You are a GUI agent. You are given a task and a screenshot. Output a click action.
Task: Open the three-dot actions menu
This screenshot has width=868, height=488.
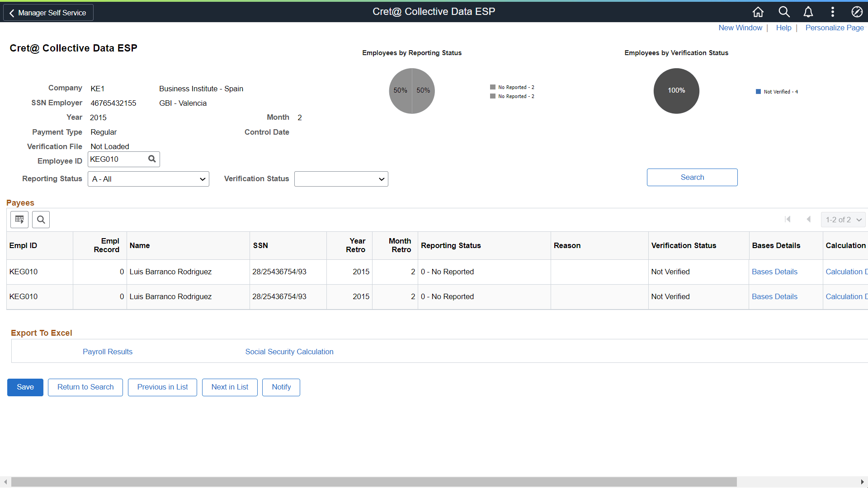[x=833, y=12]
